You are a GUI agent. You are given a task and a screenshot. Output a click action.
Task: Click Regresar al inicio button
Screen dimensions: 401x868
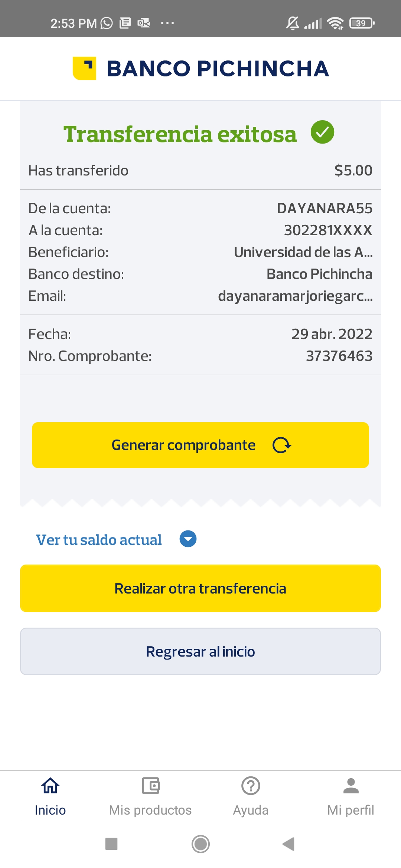point(200,651)
